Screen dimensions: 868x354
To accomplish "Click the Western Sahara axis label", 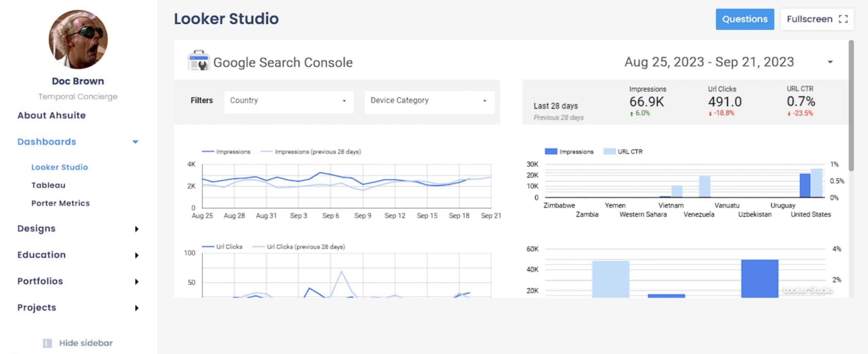I will click(x=643, y=215).
